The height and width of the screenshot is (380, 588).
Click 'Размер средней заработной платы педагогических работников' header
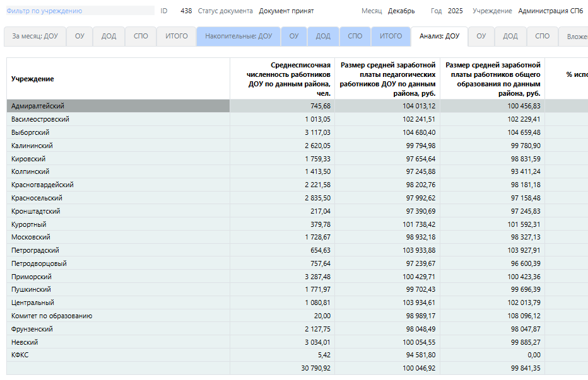tap(387, 79)
